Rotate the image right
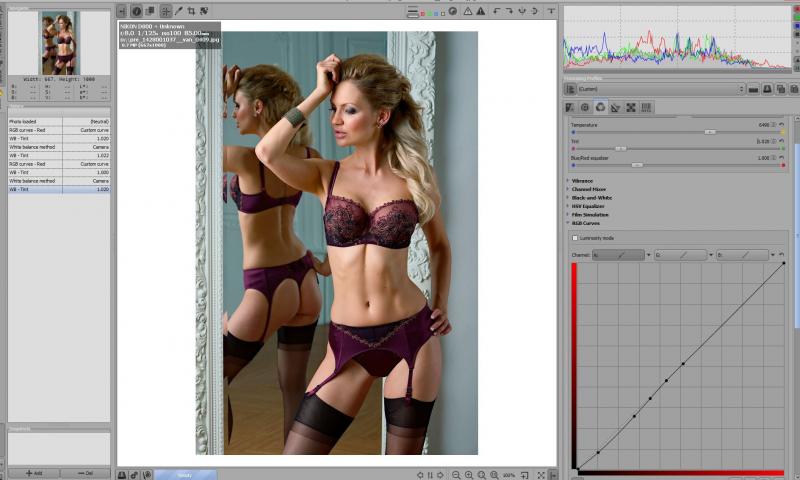 pyautogui.click(x=509, y=11)
